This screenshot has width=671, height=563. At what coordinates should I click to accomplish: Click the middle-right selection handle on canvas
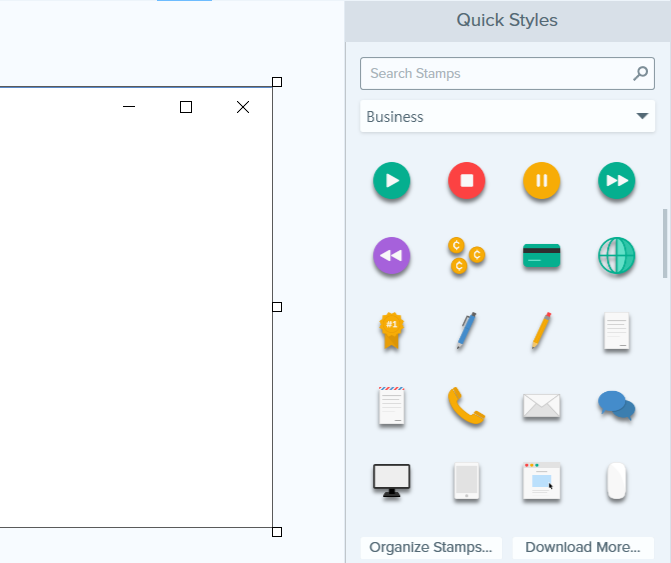(x=277, y=307)
